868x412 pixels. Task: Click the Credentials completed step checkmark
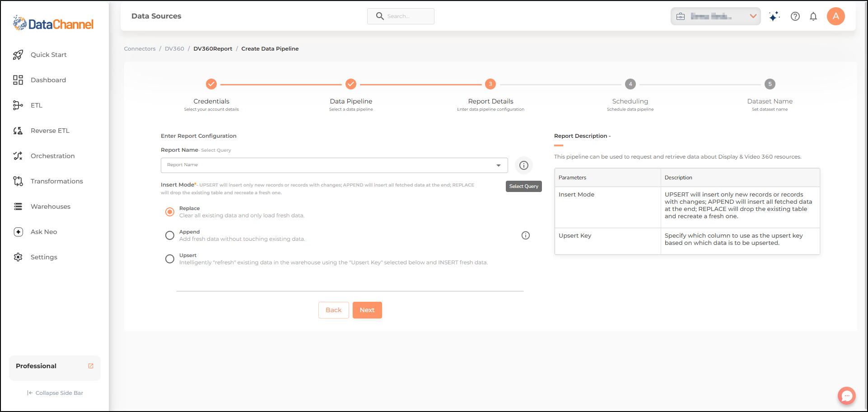click(211, 84)
